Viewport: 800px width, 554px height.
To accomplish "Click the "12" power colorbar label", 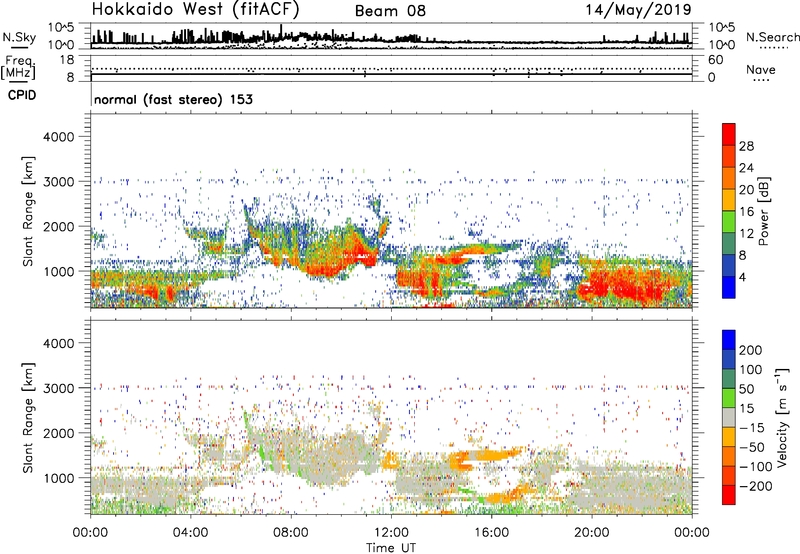I will pos(746,234).
